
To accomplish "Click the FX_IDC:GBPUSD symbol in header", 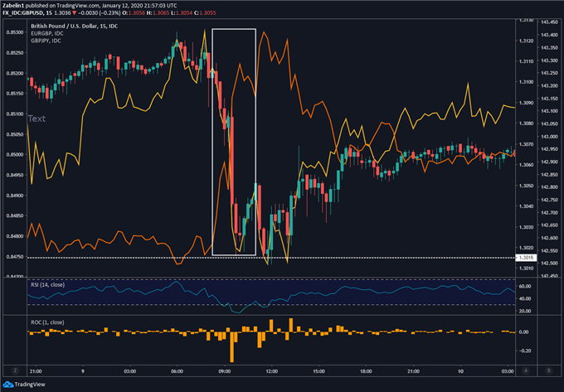I will pyautogui.click(x=23, y=13).
